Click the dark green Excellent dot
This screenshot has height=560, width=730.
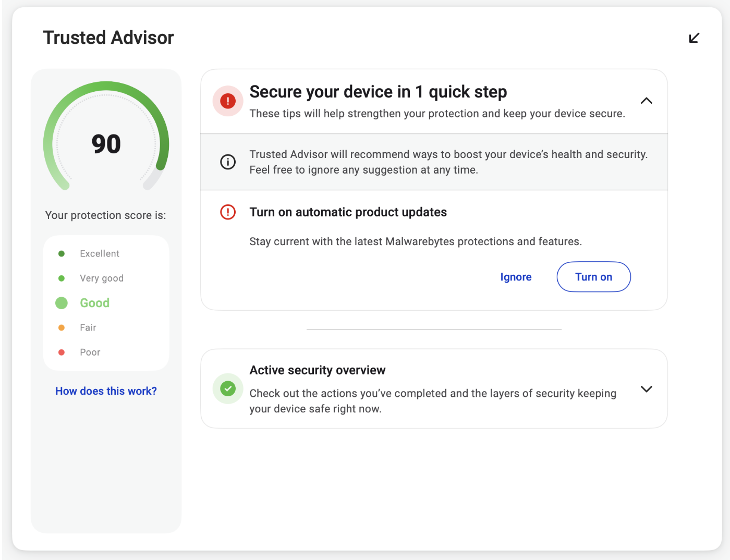click(62, 253)
